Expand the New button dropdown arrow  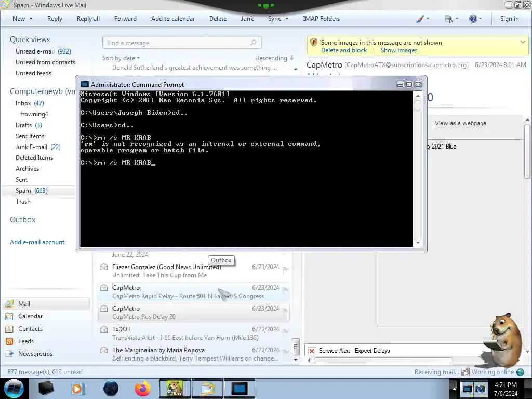click(x=31, y=19)
